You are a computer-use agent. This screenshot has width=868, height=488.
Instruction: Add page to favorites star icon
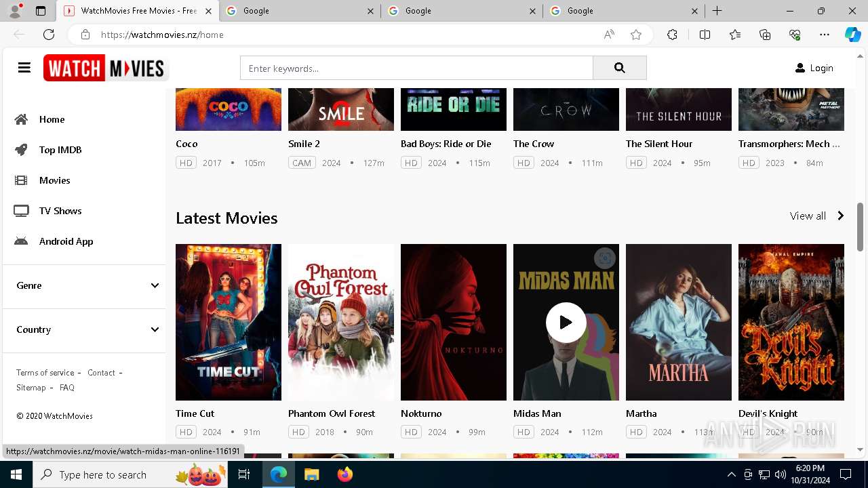636,35
